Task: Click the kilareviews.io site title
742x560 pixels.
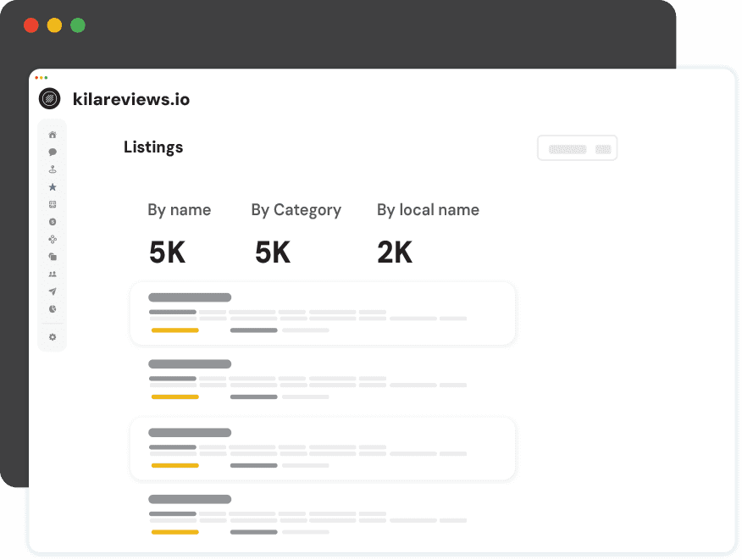Action: point(131,99)
